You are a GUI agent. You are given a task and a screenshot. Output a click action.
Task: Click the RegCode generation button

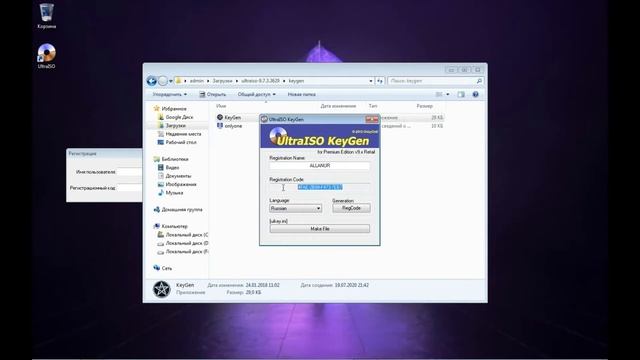351,208
